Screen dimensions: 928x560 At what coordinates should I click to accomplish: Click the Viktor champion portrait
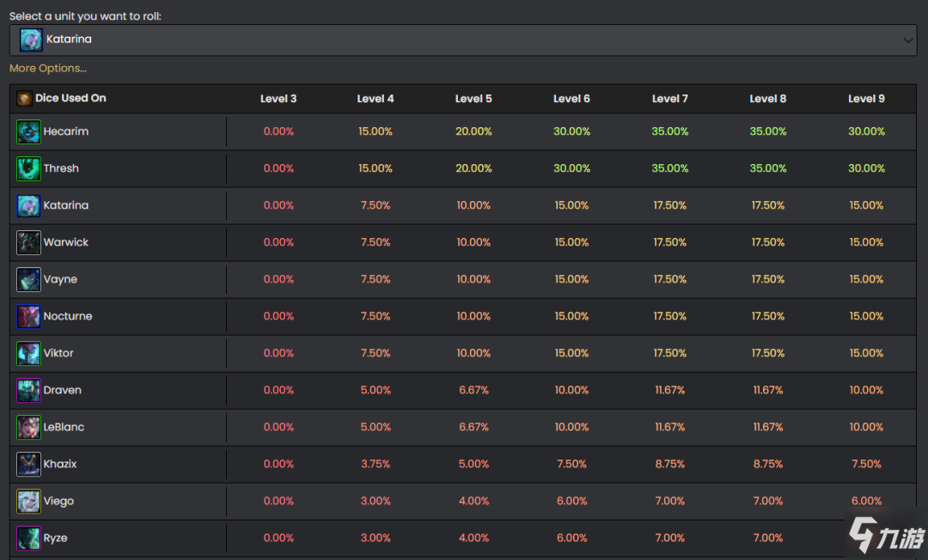28,354
